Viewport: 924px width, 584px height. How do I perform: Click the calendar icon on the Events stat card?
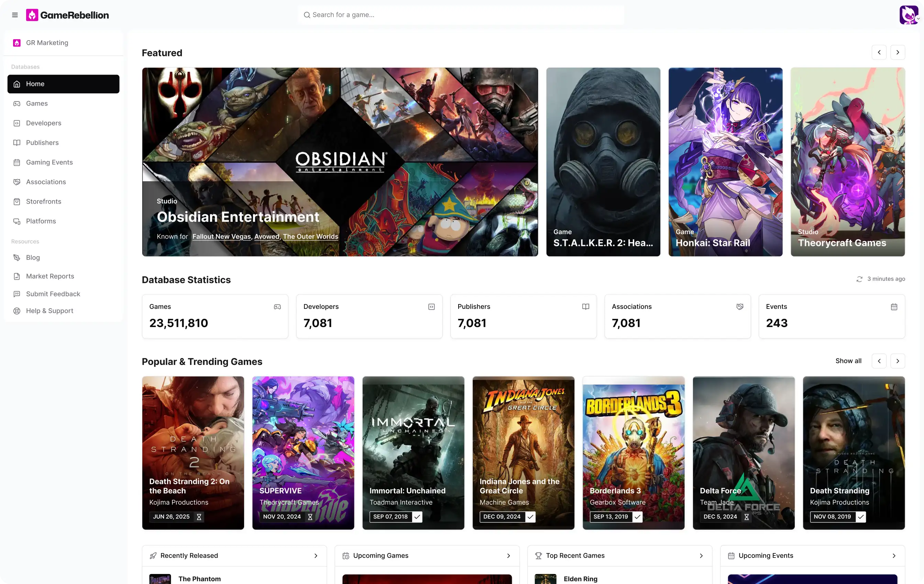tap(894, 306)
